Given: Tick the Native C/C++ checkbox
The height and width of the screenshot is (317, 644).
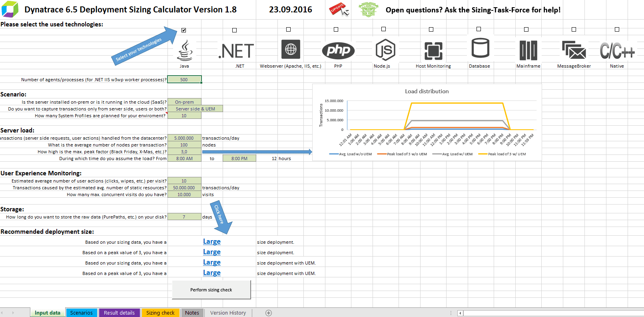Looking at the screenshot, I should 617,29.
